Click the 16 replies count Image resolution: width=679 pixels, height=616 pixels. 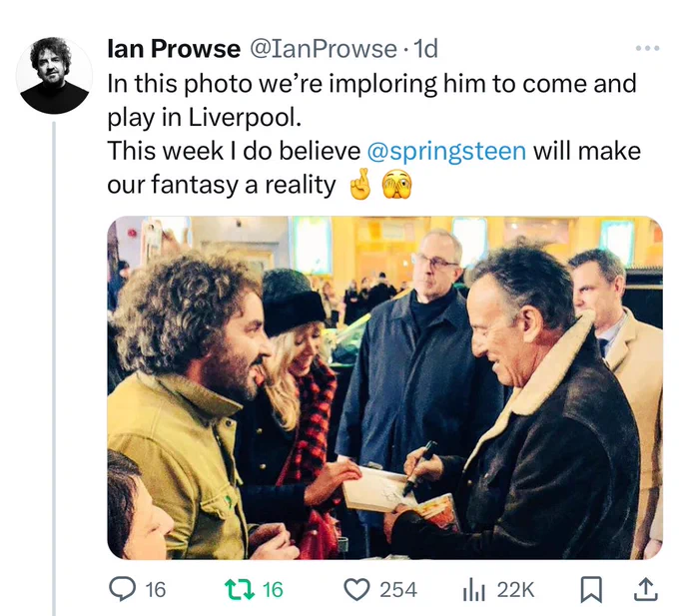pos(155,590)
